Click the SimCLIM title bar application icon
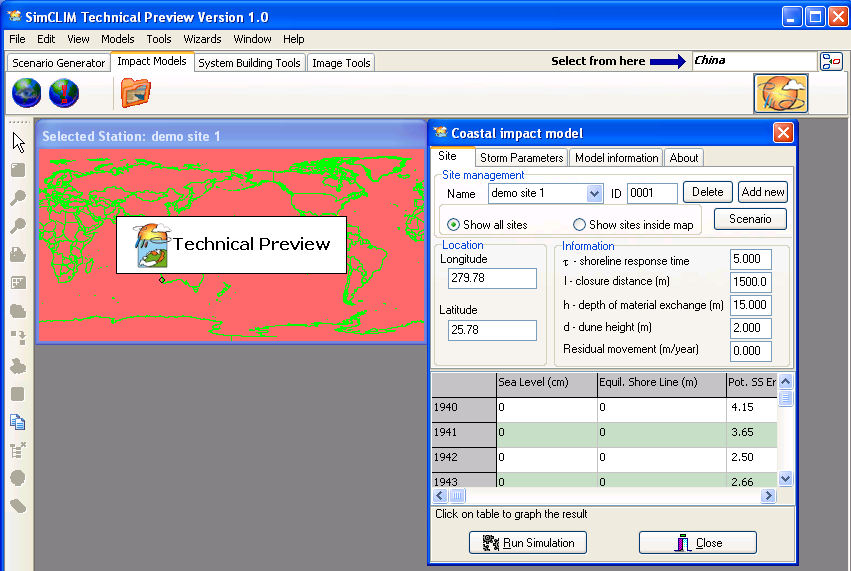851x571 pixels. point(14,16)
